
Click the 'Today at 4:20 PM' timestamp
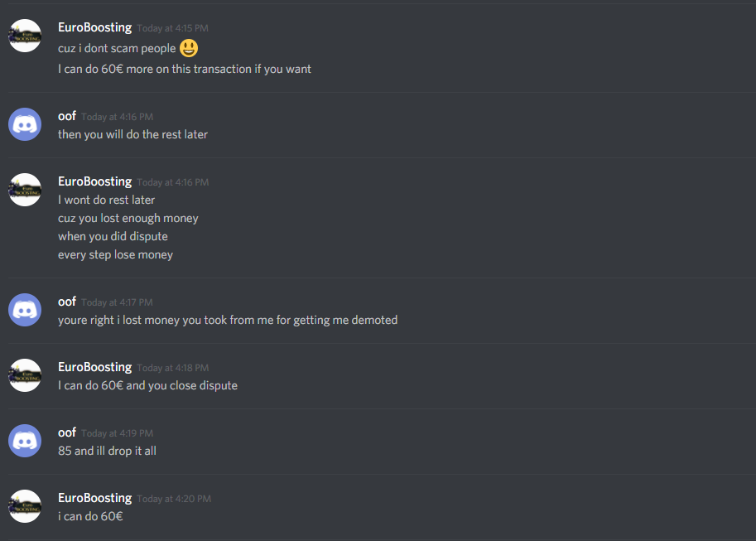(x=174, y=499)
